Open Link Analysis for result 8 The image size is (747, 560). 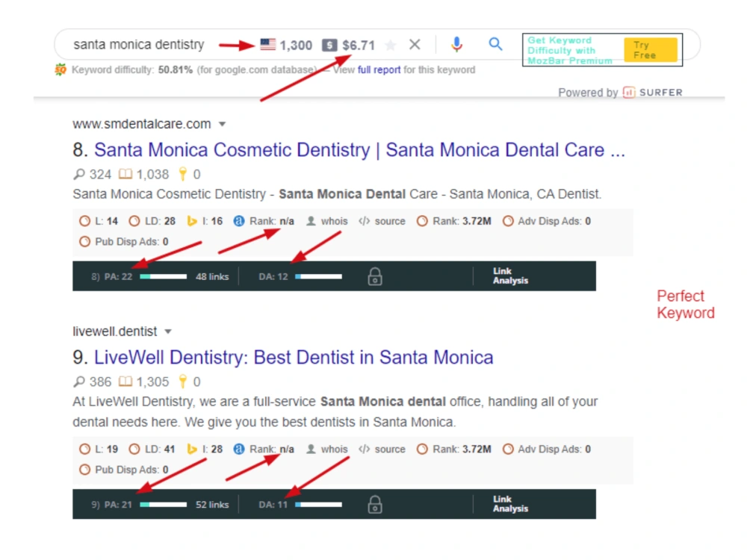[x=510, y=276]
